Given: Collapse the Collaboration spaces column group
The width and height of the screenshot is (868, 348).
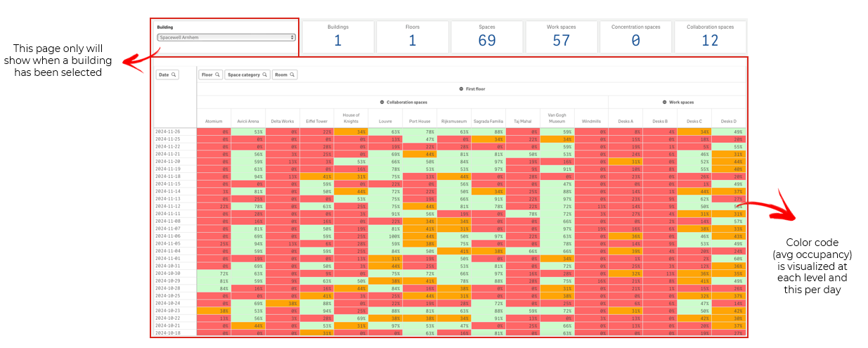Looking at the screenshot, I should 382,102.
